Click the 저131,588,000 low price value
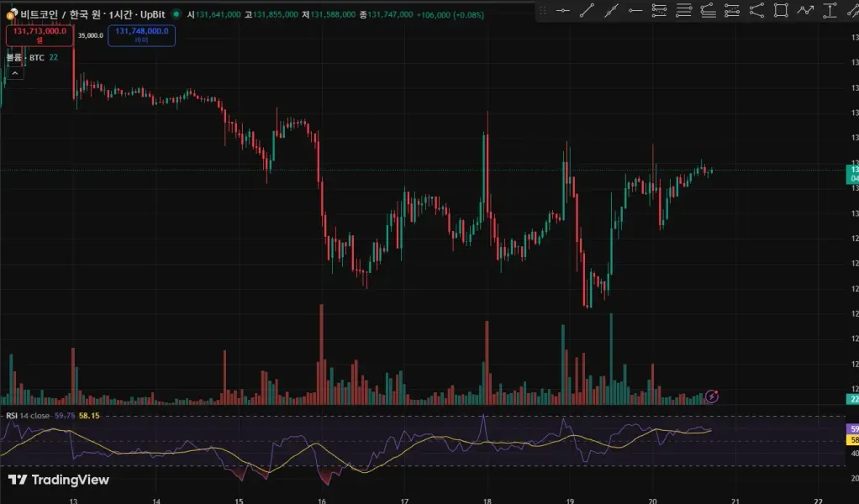This screenshot has height=504, width=859. (x=329, y=15)
